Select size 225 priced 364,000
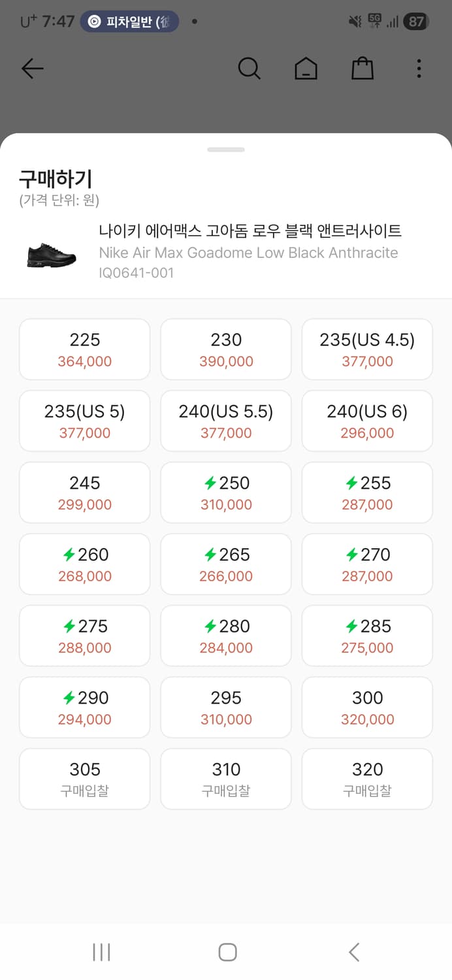The width and height of the screenshot is (452, 980). (84, 349)
